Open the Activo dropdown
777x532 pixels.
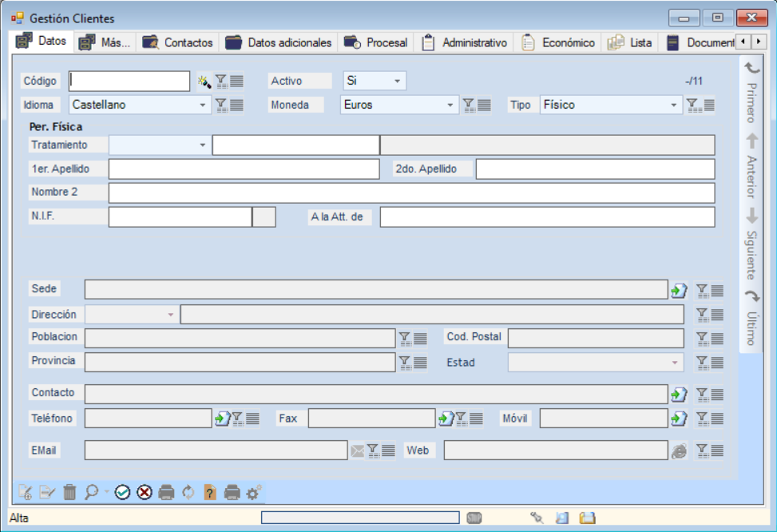(397, 81)
